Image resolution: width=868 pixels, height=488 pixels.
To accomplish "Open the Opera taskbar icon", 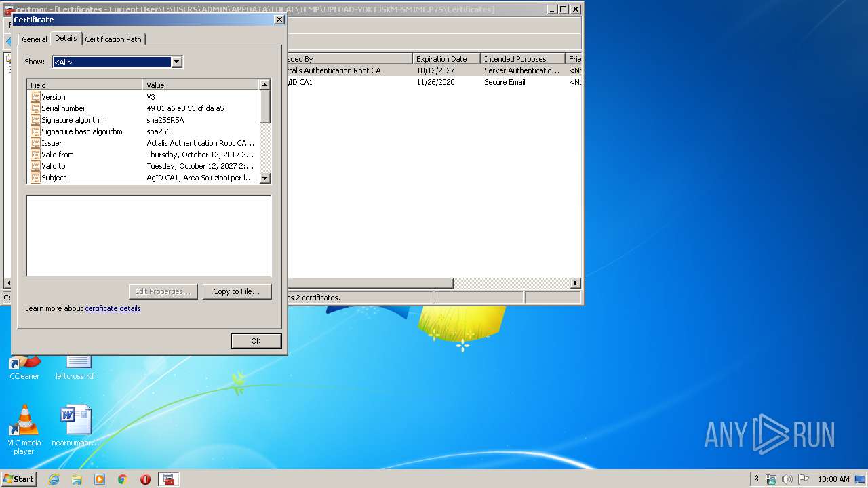I will point(145,479).
